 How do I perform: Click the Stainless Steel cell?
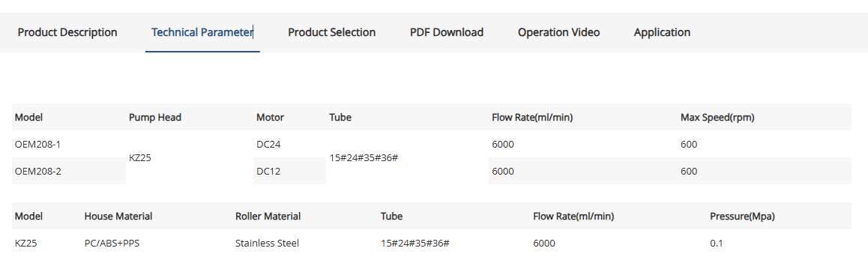pyautogui.click(x=268, y=243)
